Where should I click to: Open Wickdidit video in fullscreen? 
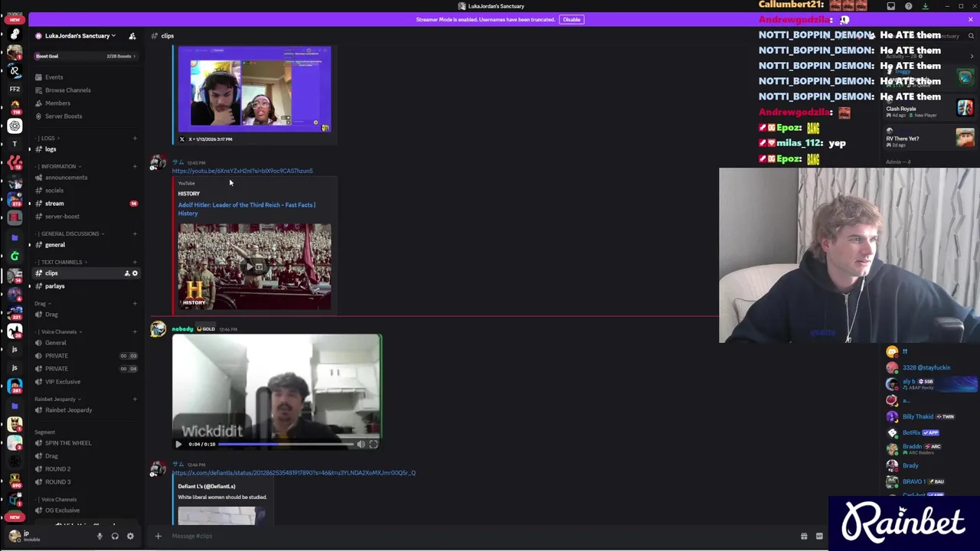pos(374,445)
